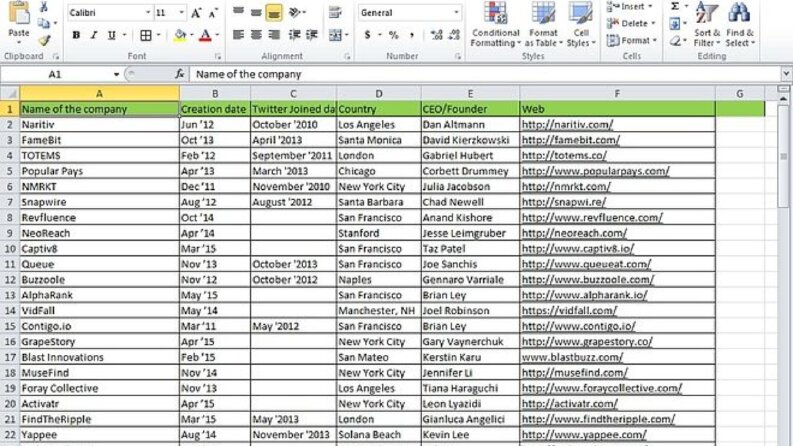Open the Cell Styles gallery
793x446 pixels.
point(581,24)
